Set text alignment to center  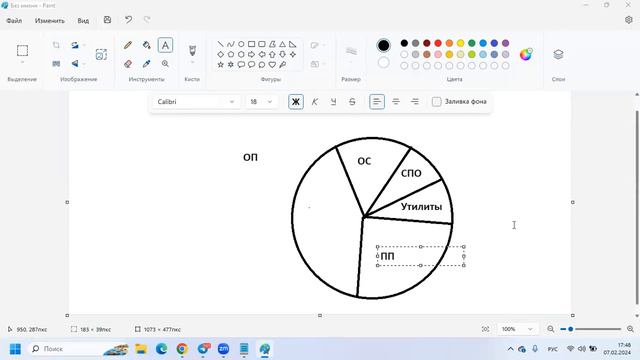(x=396, y=102)
